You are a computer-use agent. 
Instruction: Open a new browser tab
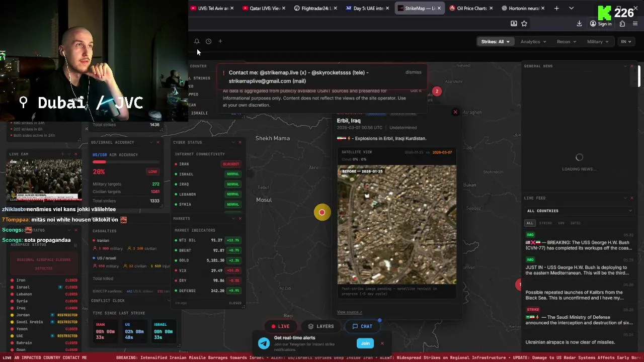[556, 8]
